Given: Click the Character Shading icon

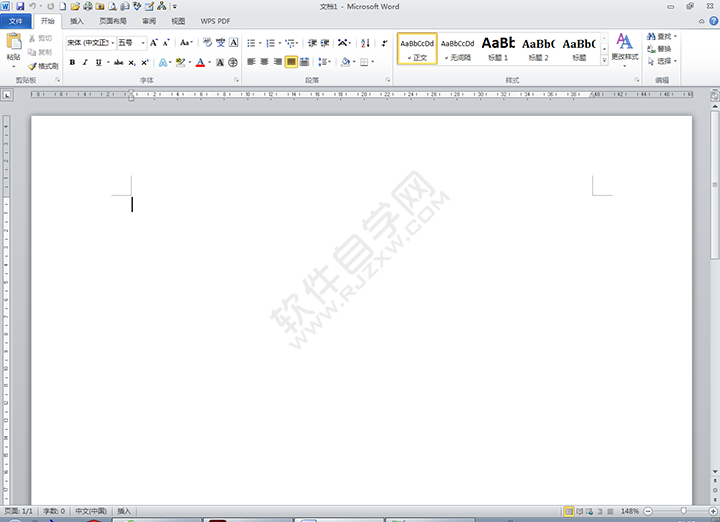Looking at the screenshot, I should click(x=220, y=62).
